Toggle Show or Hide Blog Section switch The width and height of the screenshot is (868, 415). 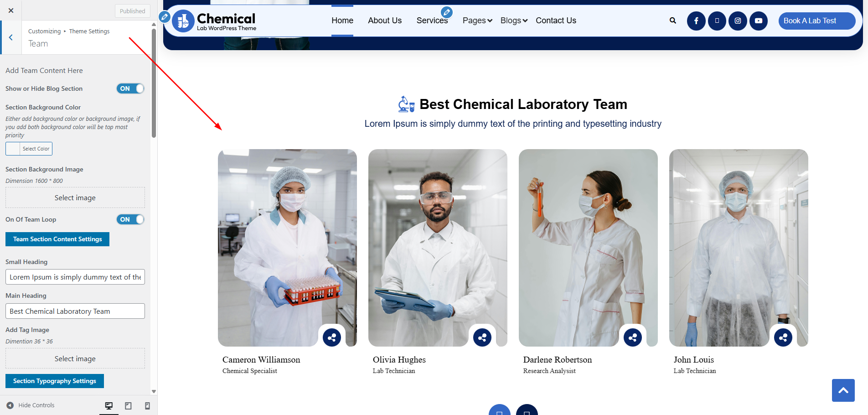(130, 88)
